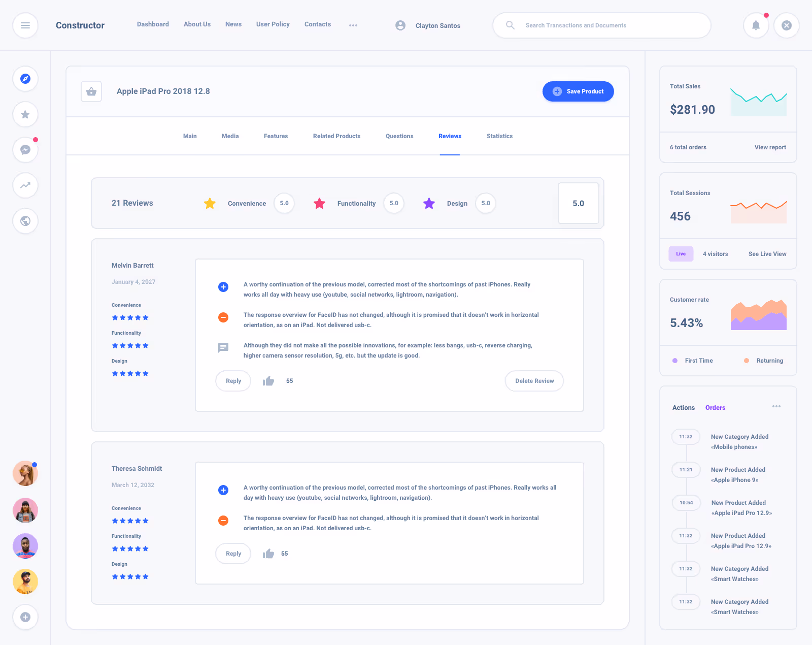Click Melvin's Convenience star rating
812x645 pixels.
pos(130,317)
